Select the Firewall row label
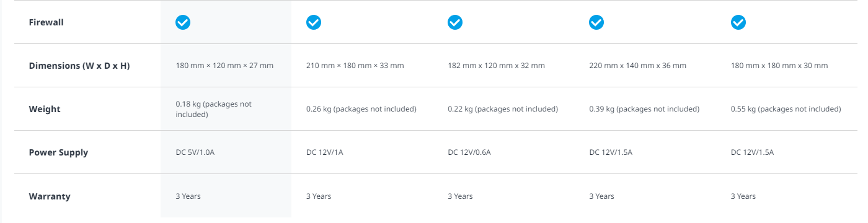Screen dimensions: 868x223 (46, 22)
